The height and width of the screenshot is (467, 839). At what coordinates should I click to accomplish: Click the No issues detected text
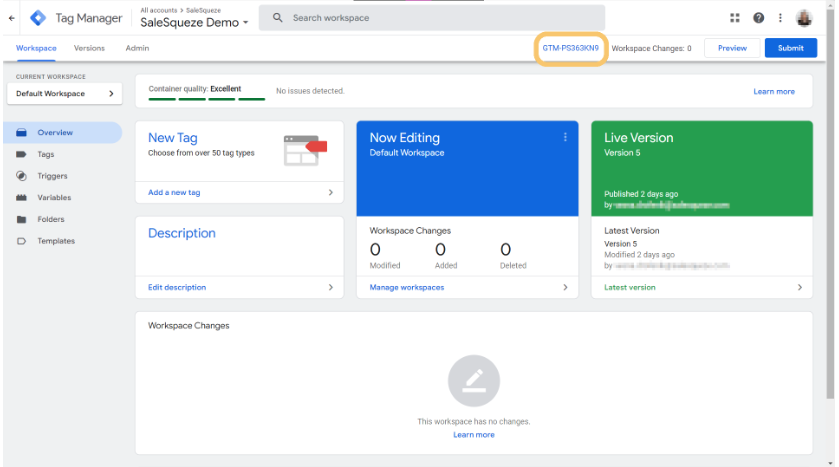tap(310, 91)
